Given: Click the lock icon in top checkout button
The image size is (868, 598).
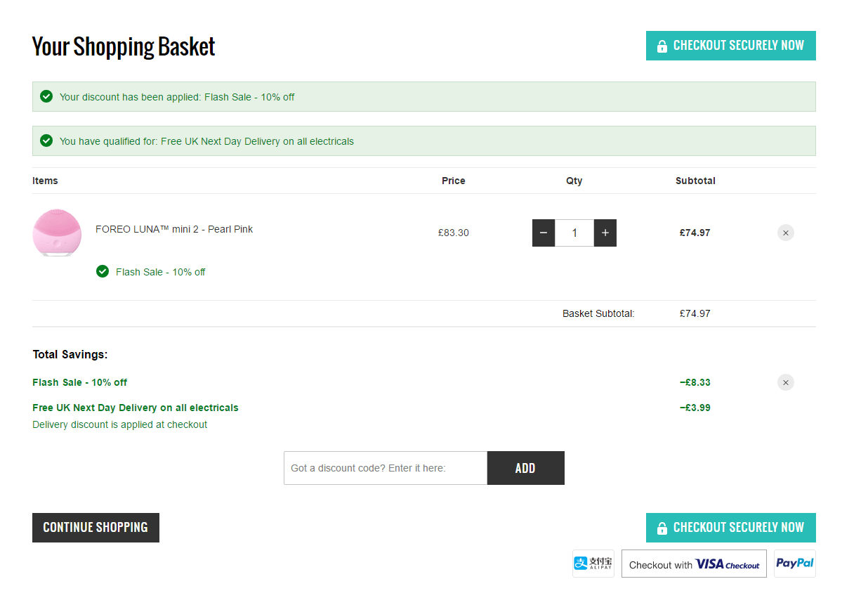Looking at the screenshot, I should [662, 46].
